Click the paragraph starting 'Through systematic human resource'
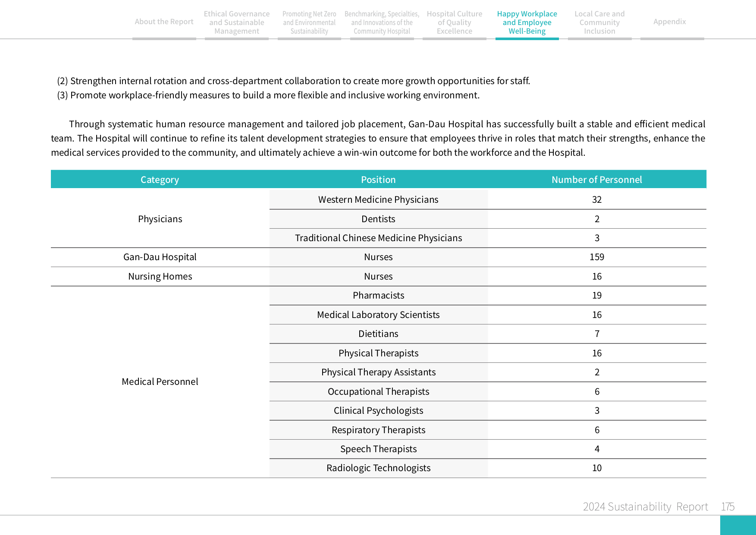 (378, 138)
